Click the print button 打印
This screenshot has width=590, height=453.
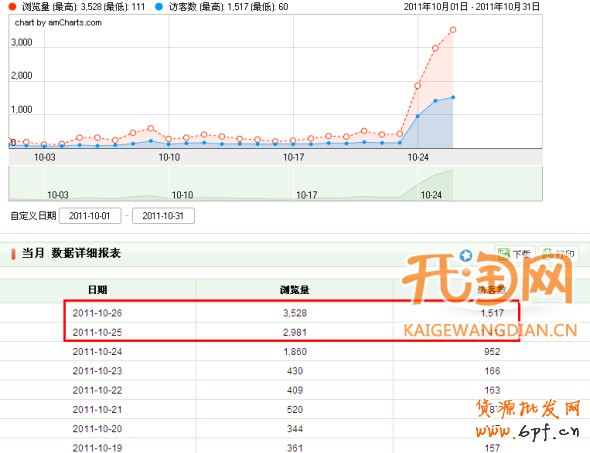(x=559, y=254)
